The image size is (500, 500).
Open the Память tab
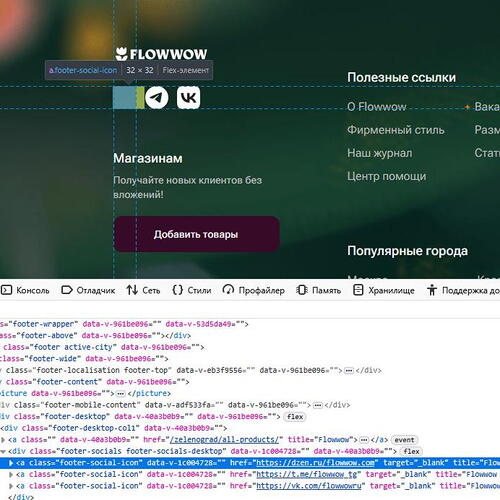coord(319,290)
